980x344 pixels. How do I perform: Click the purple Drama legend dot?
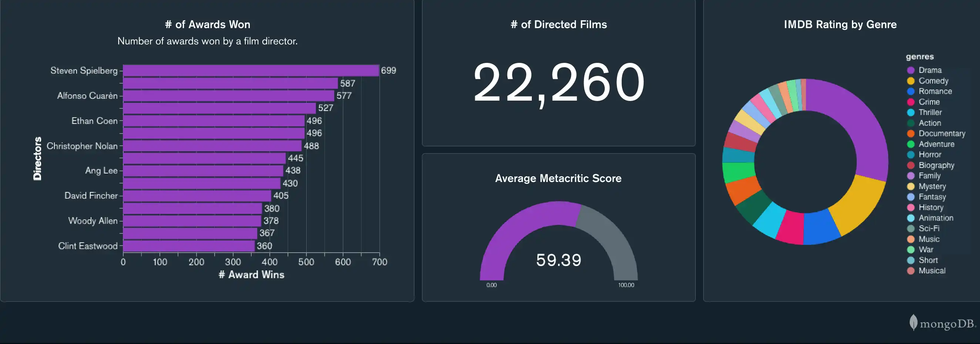coord(911,70)
